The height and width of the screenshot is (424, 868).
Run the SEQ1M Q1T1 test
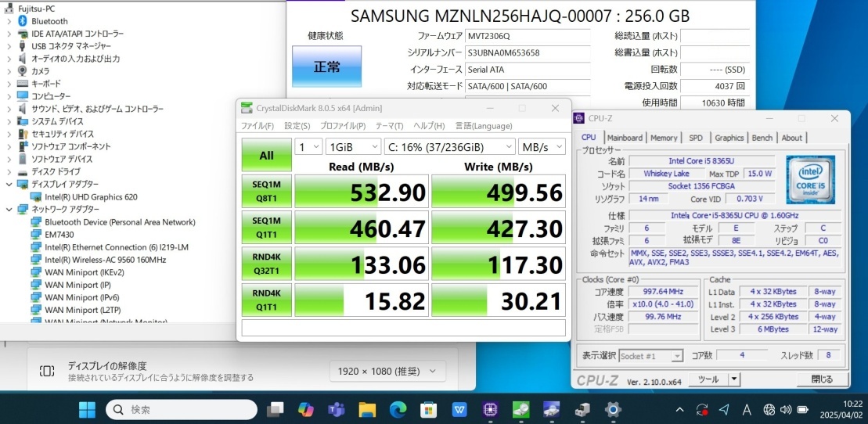click(x=267, y=227)
